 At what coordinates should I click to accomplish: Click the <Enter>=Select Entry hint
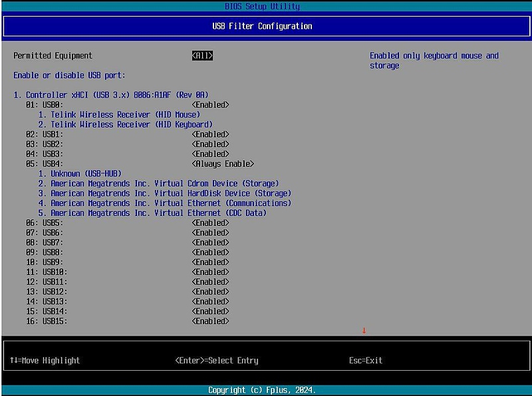coord(217,361)
